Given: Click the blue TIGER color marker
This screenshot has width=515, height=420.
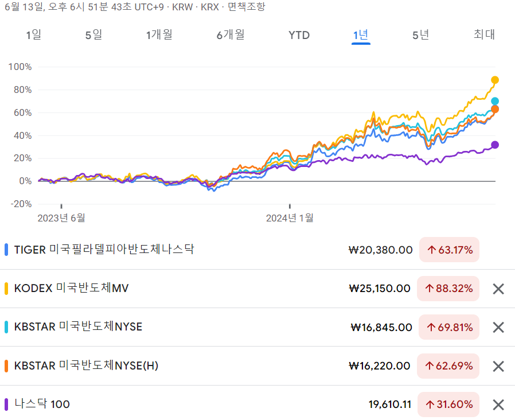Looking at the screenshot, I should (x=6, y=250).
